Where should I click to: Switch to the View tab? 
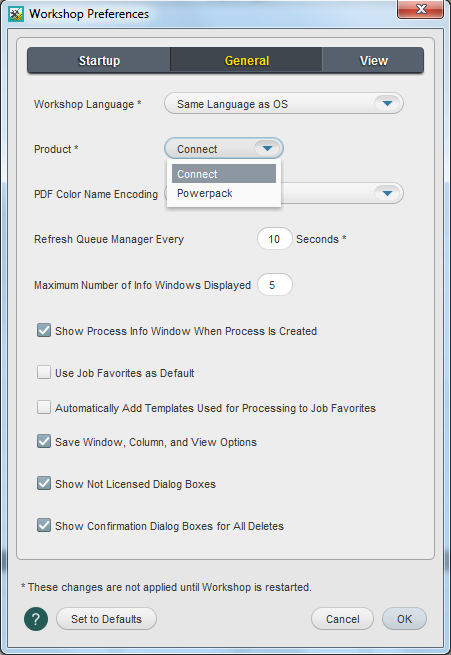pyautogui.click(x=373, y=61)
